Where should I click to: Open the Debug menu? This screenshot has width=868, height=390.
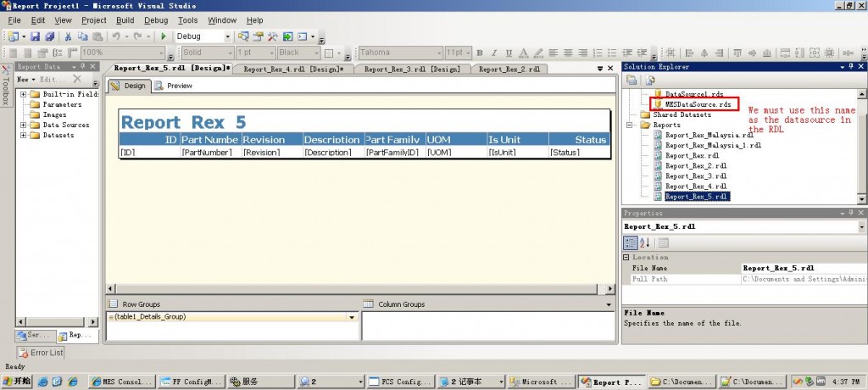[156, 20]
